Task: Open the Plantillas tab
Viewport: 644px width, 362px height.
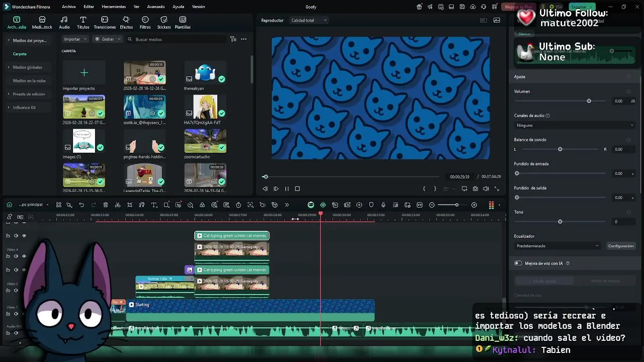Action: coord(183,23)
